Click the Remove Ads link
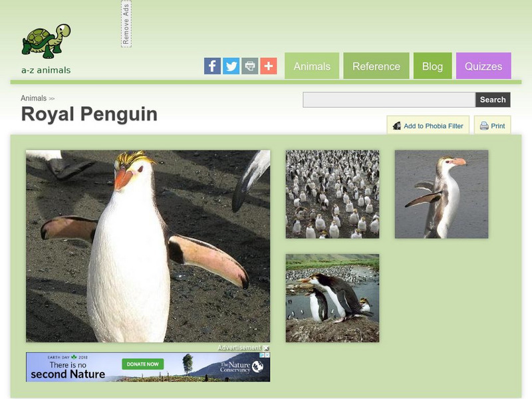The image size is (532, 399). (127, 25)
